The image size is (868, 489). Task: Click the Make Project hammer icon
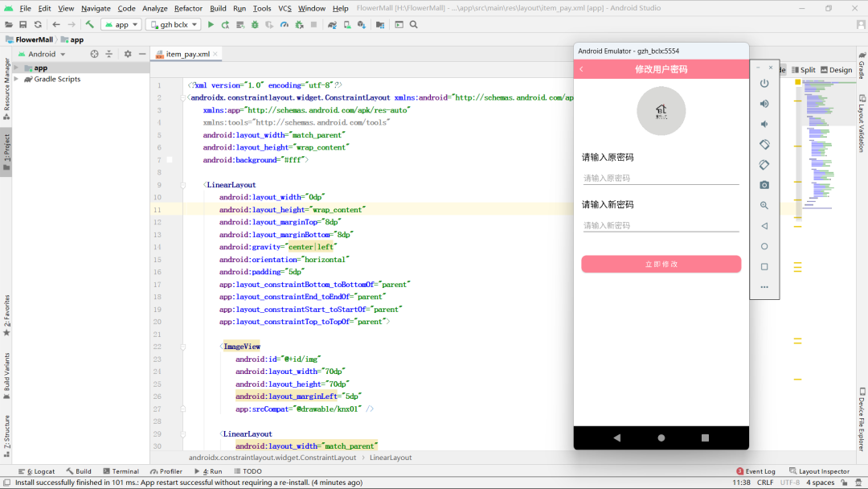coord(90,25)
